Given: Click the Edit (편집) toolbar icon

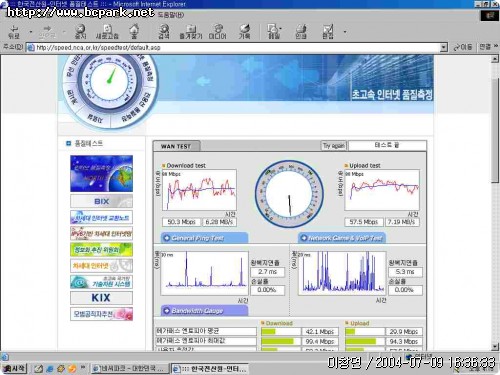Looking at the screenshot, I should [328, 32].
